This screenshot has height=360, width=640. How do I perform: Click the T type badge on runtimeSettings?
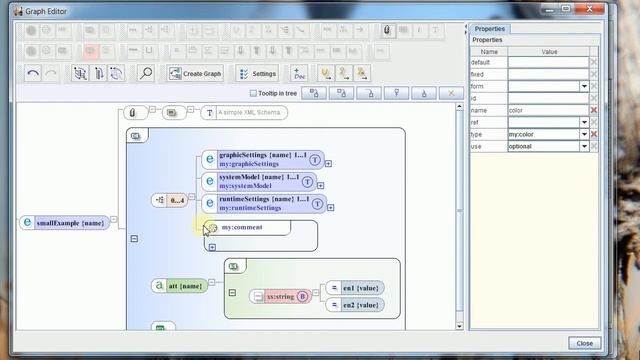point(317,204)
